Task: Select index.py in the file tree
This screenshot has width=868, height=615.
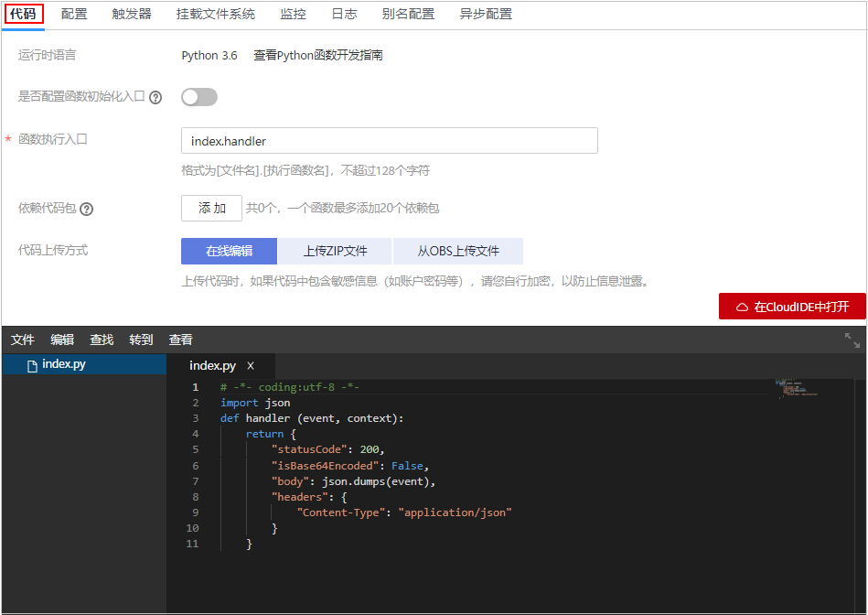Action: pos(84,364)
